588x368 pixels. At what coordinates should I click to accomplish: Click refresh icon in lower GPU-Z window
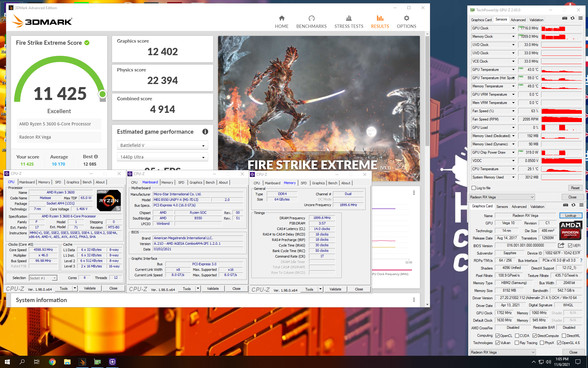[x=573, y=205]
